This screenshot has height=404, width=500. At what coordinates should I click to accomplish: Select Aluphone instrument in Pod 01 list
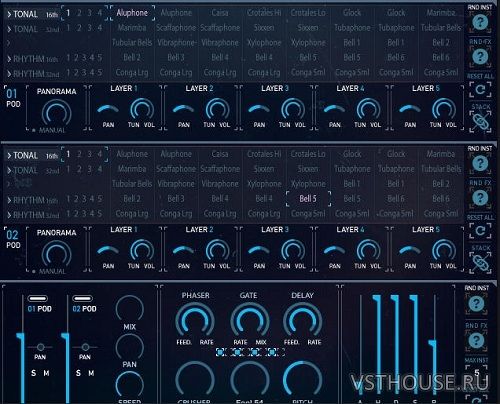(132, 13)
